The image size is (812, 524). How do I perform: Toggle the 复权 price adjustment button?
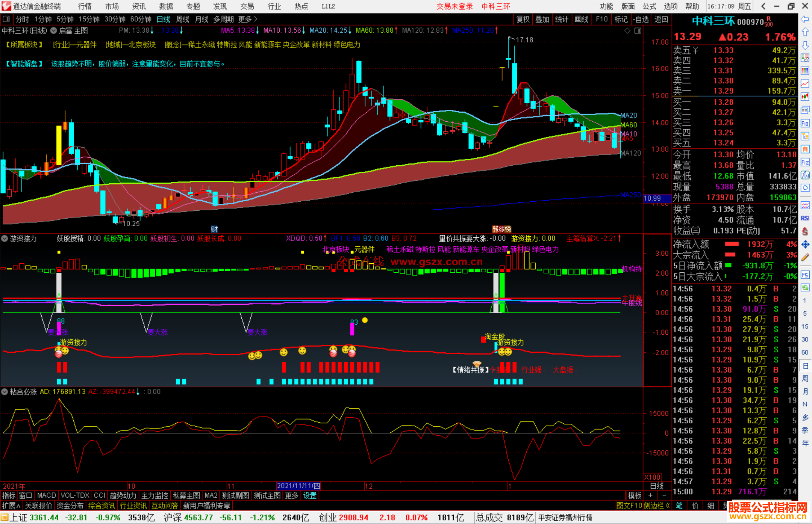(x=523, y=19)
